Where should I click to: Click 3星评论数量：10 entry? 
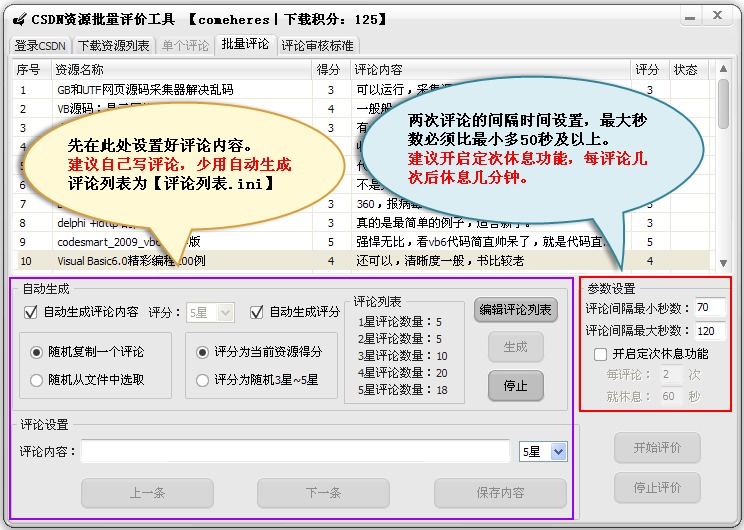point(402,356)
